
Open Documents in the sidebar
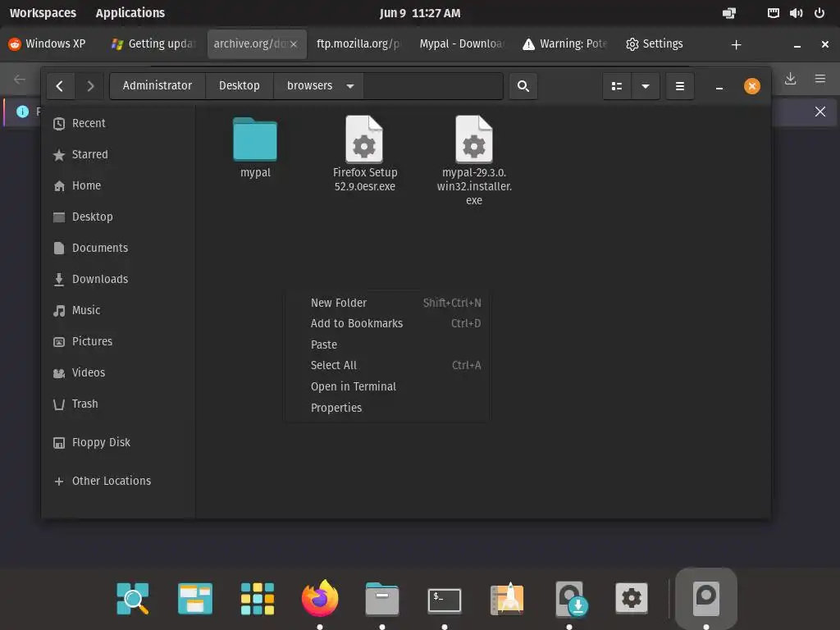[118, 248]
